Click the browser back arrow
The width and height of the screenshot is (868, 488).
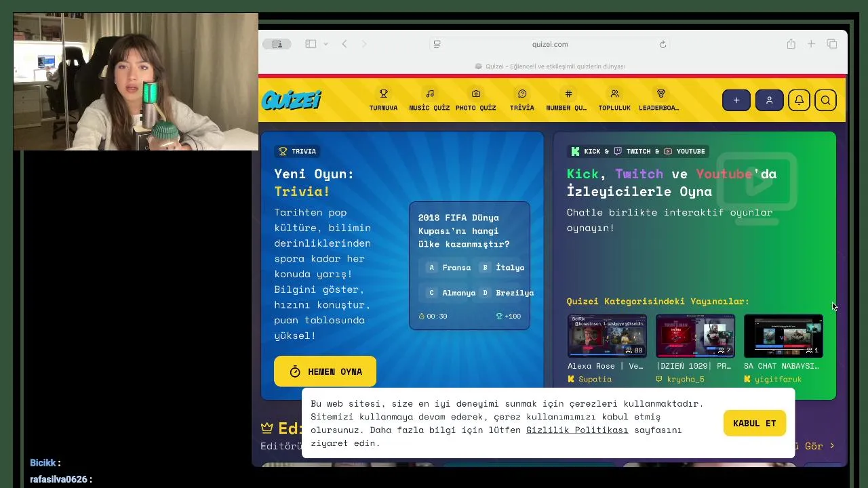[x=344, y=44]
